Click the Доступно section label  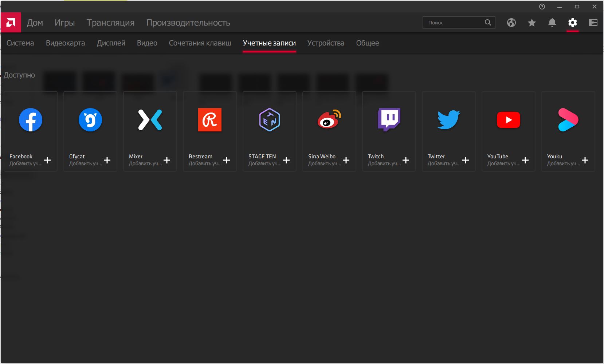19,75
